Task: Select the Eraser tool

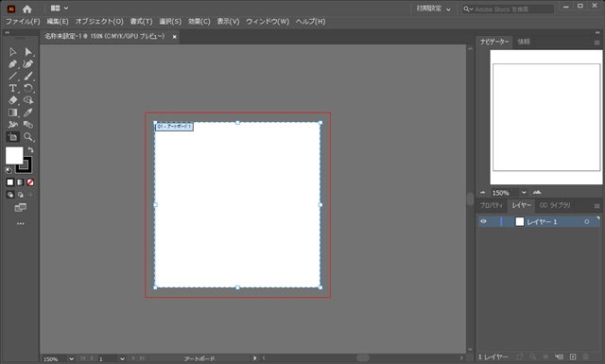Action: pos(12,100)
